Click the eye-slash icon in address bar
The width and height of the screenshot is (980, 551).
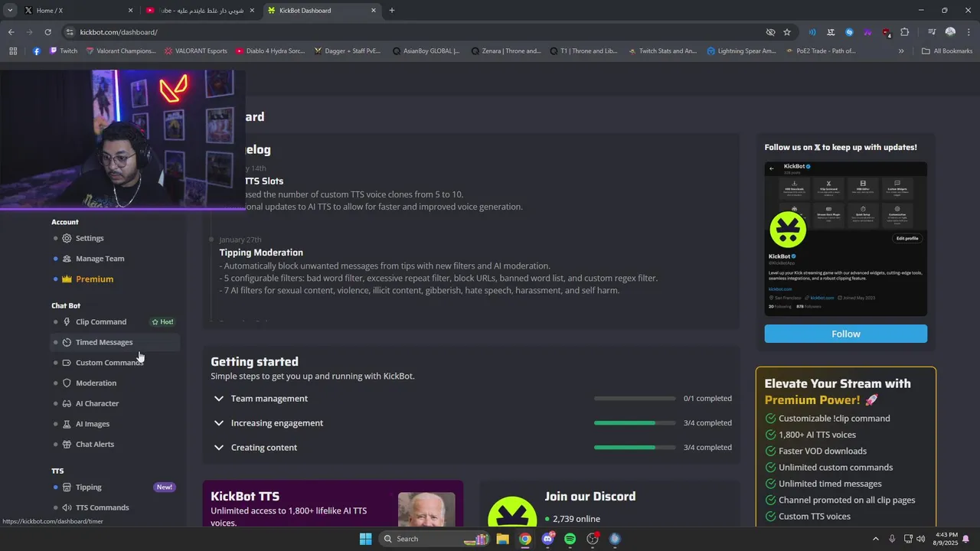770,32
